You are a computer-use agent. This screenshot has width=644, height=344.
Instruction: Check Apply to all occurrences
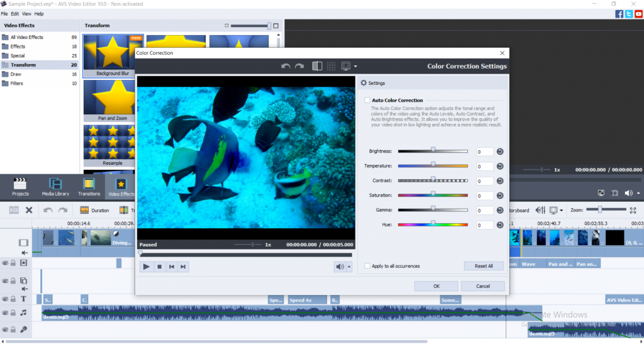coord(367,266)
